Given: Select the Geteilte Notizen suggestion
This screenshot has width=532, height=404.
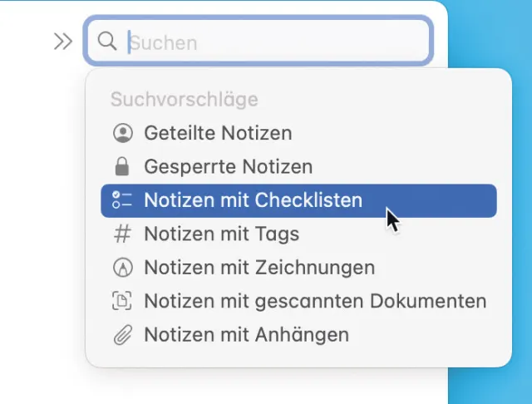Looking at the screenshot, I should click(x=218, y=133).
